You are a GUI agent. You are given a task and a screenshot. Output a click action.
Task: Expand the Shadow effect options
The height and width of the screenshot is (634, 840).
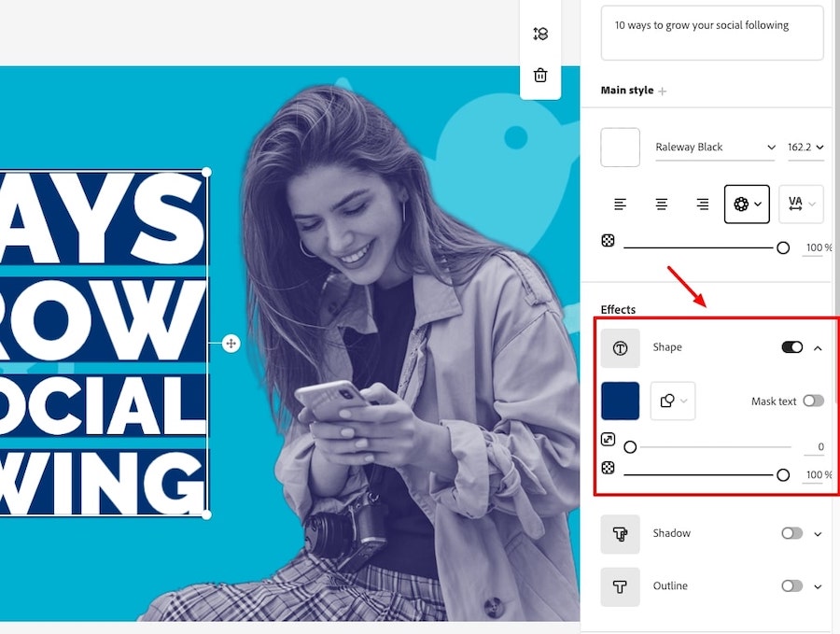click(x=818, y=534)
